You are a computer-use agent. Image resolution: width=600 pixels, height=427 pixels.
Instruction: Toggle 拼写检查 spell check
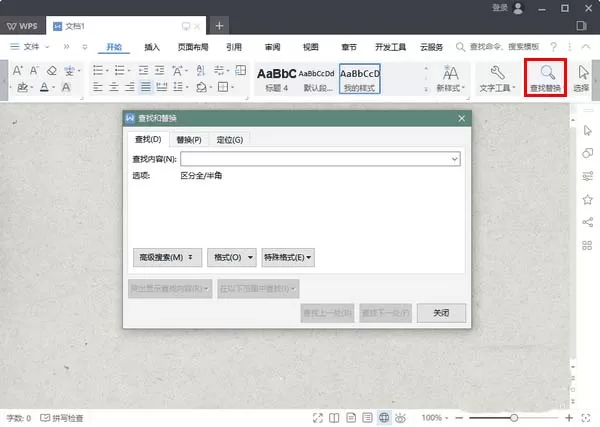coord(62,418)
